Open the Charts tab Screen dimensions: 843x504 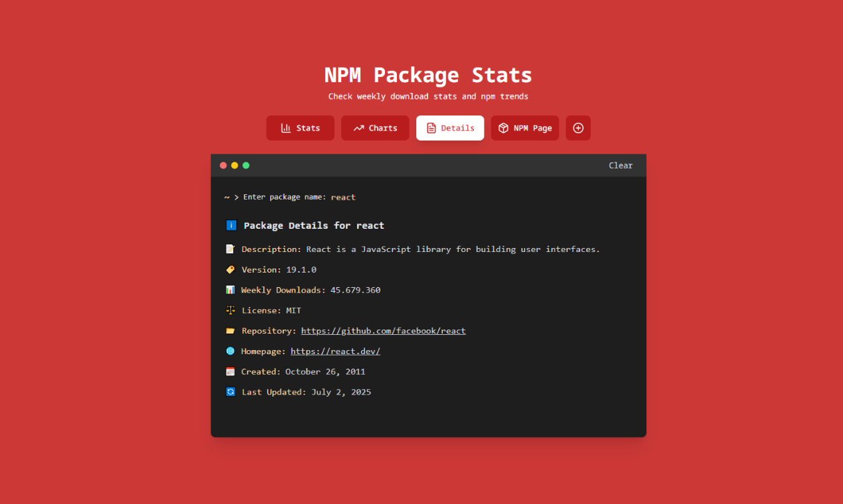(375, 128)
